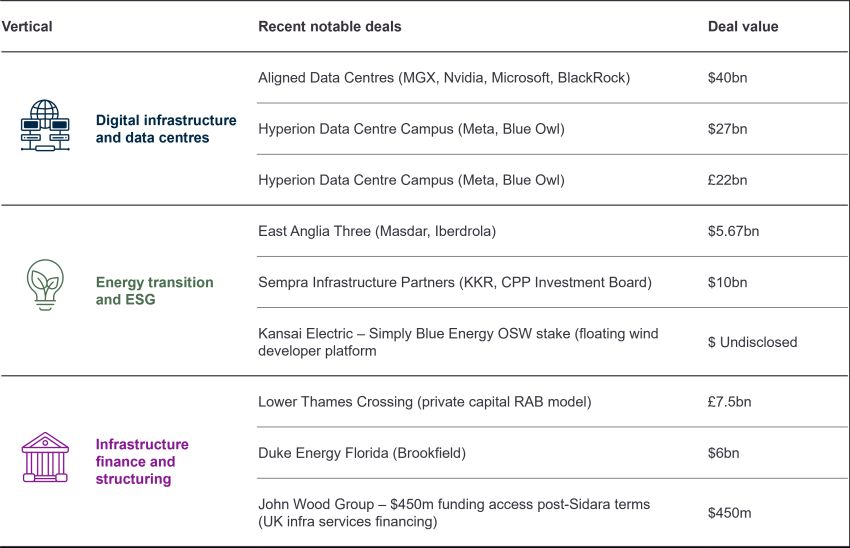
Task: Select Infrastructure finance and structuring label
Action: [x=142, y=462]
